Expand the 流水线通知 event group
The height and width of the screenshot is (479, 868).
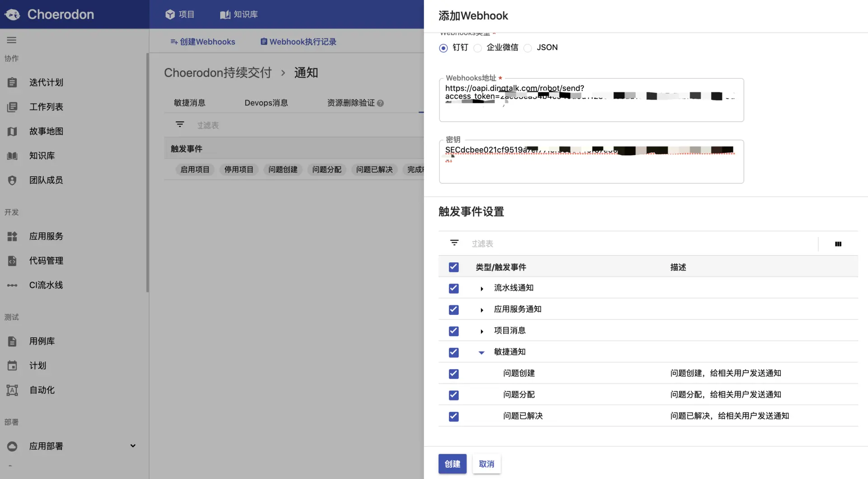tap(481, 288)
